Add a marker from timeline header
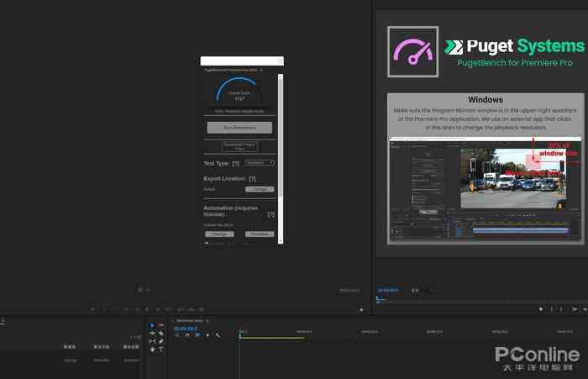The width and height of the screenshot is (588, 379). click(207, 335)
